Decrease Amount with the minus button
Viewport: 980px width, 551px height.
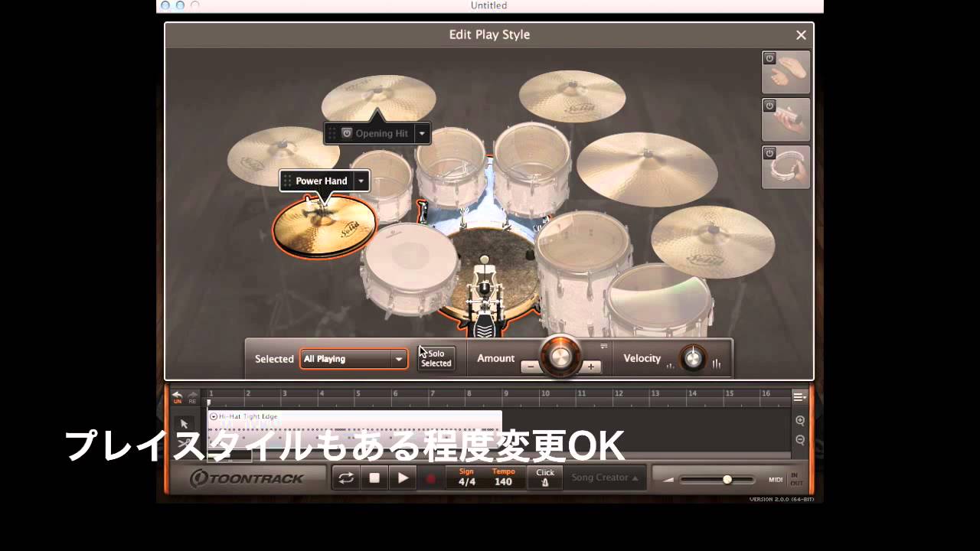[x=531, y=367]
